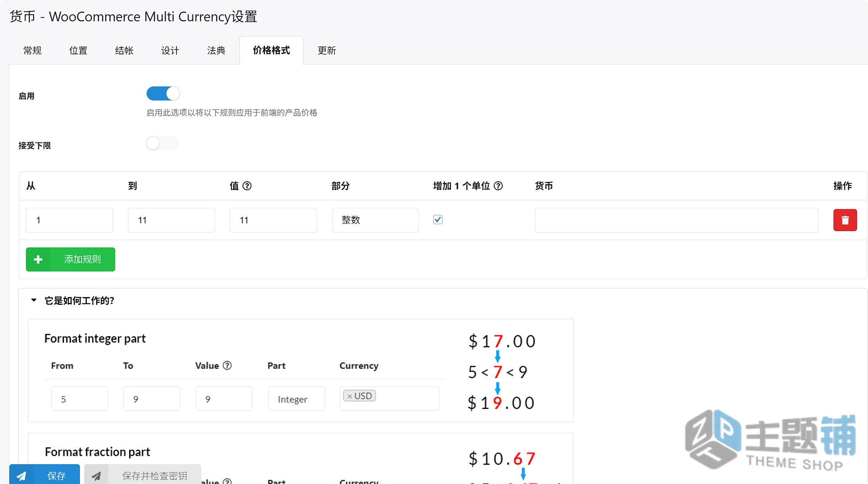Open the 货币 currency selection field
The width and height of the screenshot is (868, 484).
coord(676,220)
